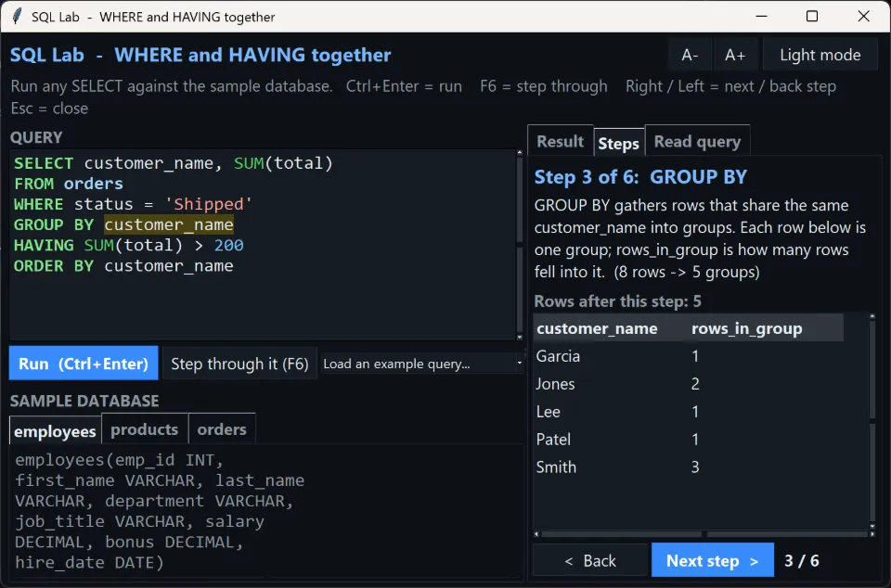This screenshot has width=891, height=588.
Task: Click the customer_name column header
Action: 609,328
